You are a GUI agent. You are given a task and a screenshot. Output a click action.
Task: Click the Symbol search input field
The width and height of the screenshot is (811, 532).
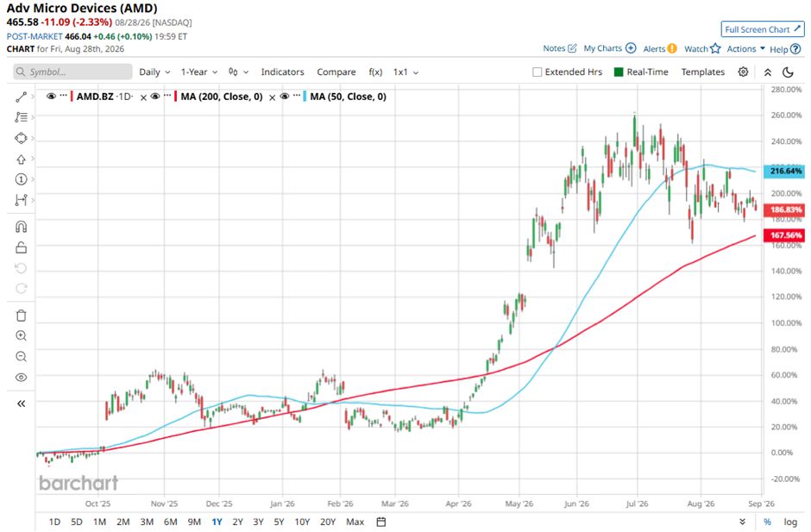coord(73,72)
